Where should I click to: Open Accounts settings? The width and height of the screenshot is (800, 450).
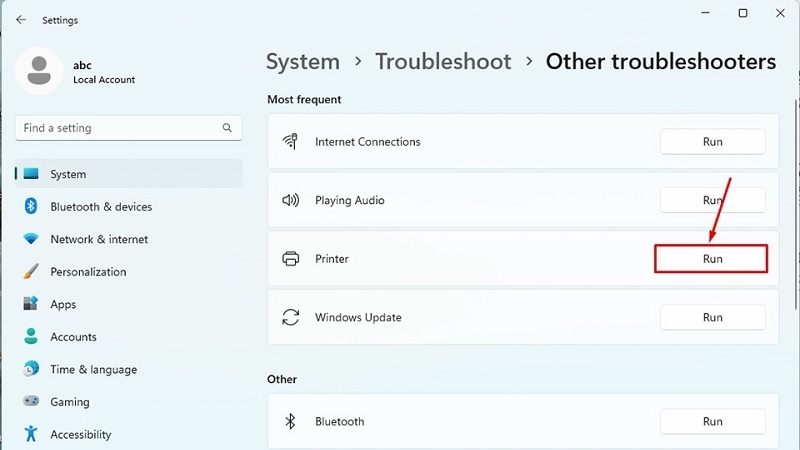coord(129,337)
